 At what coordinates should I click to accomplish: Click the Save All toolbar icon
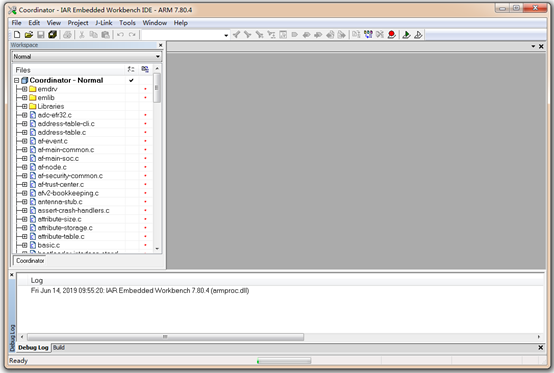pyautogui.click(x=53, y=35)
